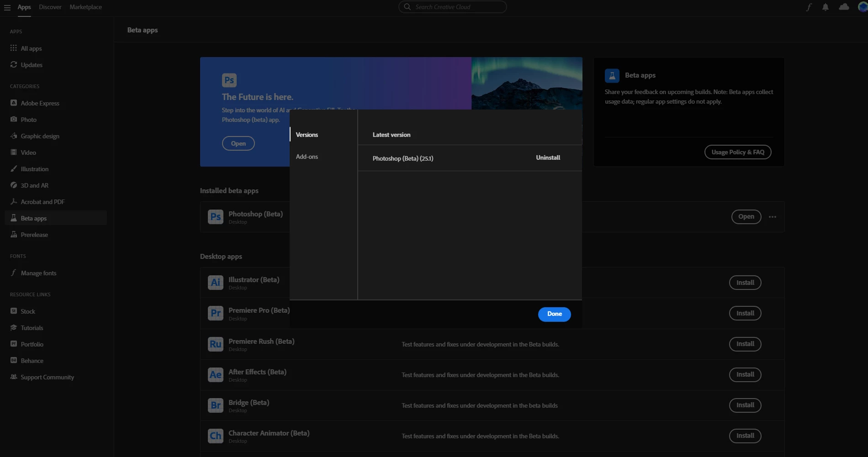Switch to the Marketplace tab

[x=86, y=7]
